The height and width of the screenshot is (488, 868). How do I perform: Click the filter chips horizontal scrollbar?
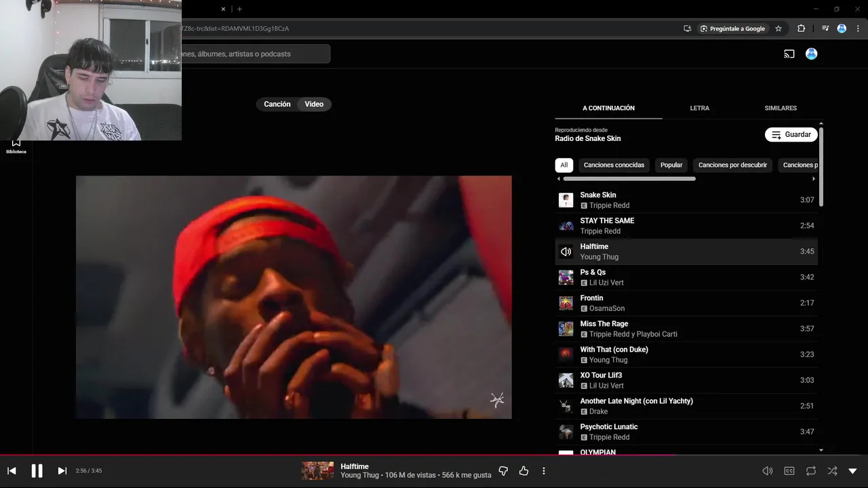(629, 179)
